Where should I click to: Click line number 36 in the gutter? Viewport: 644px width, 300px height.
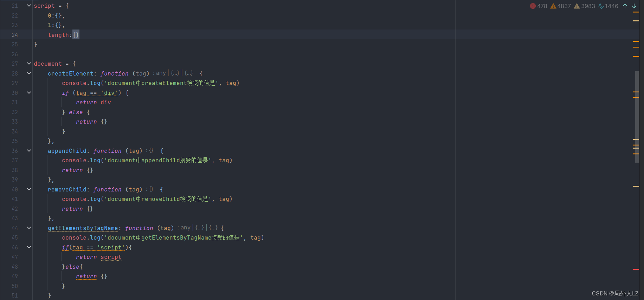[15, 151]
